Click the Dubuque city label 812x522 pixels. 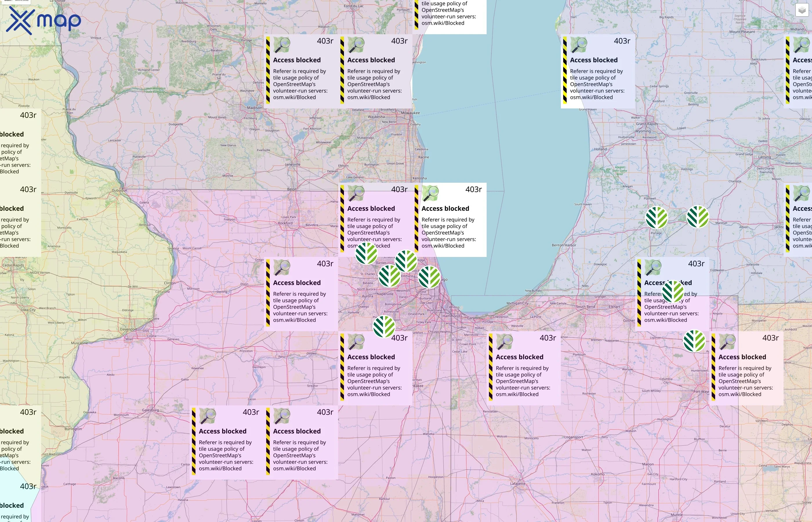point(120,191)
